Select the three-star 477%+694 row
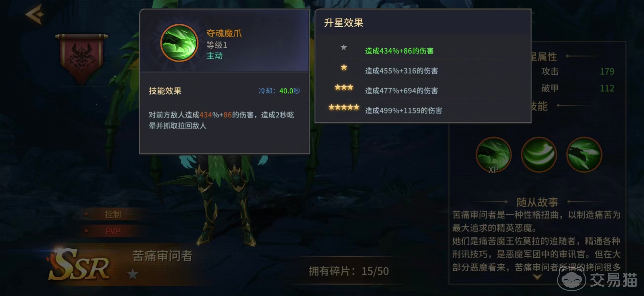Screen dimensions: 644x296 423,90
